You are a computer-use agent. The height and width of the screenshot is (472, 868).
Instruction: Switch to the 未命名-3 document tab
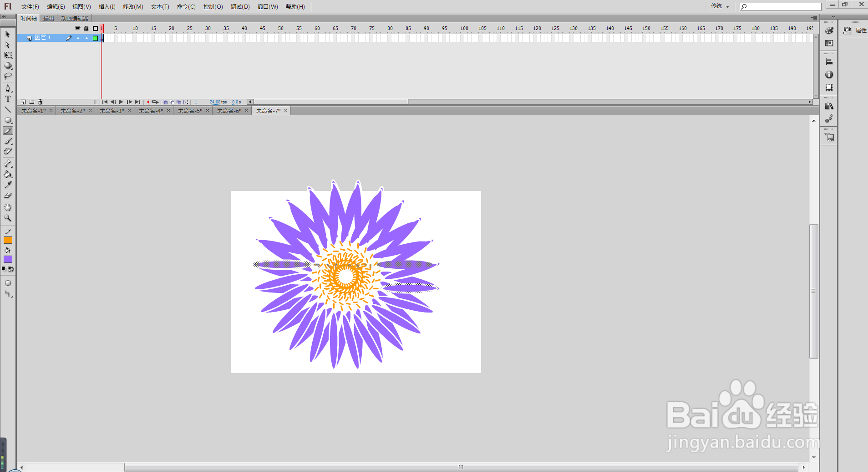click(112, 110)
